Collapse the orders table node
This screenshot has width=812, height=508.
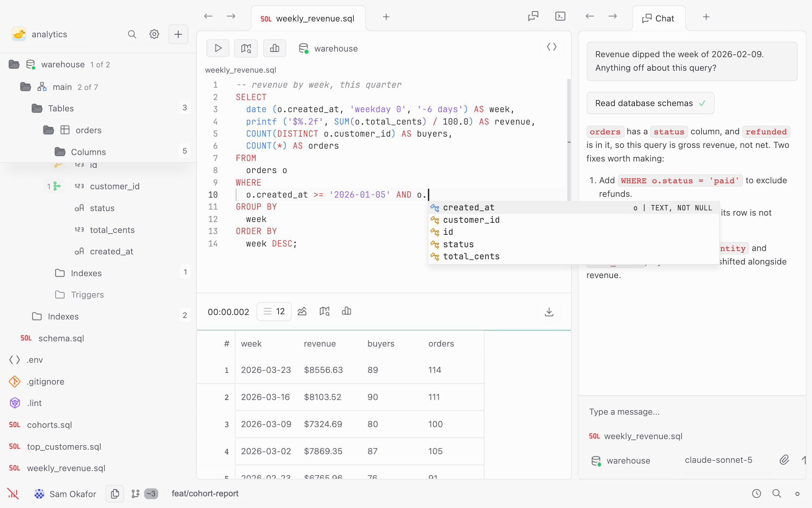click(x=48, y=130)
